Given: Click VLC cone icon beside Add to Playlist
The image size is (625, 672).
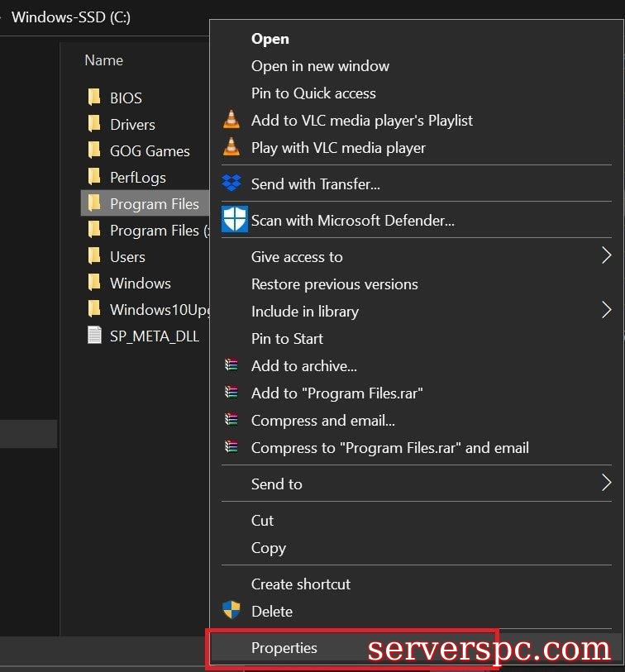Looking at the screenshot, I should tap(231, 121).
